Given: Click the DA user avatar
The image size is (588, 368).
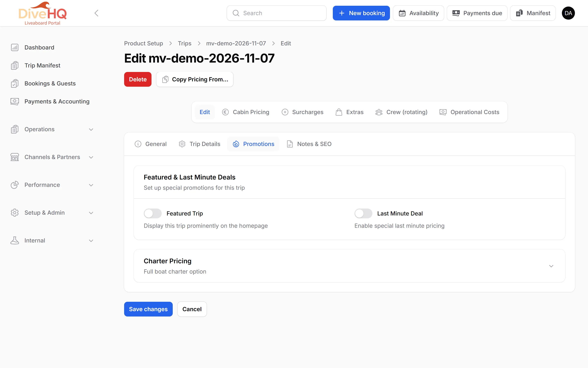Looking at the screenshot, I should (568, 13).
